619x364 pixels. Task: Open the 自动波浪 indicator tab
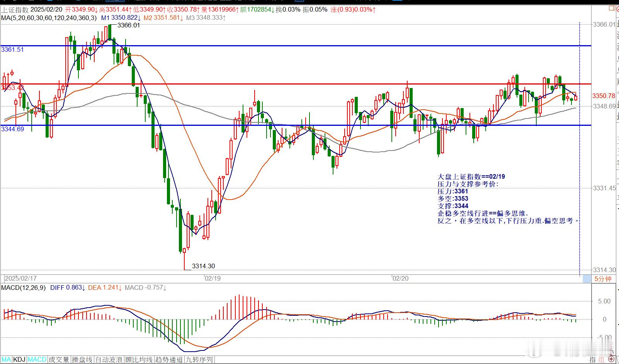(x=109, y=360)
